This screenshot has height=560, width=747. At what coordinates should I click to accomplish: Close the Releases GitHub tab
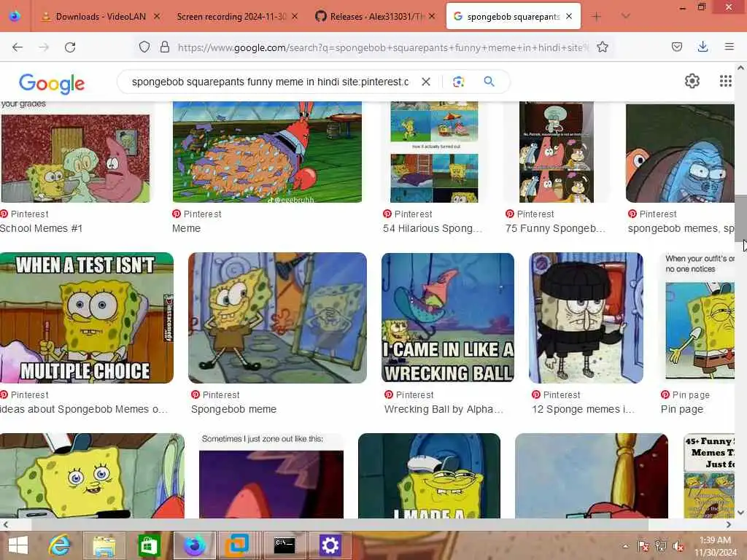pyautogui.click(x=432, y=16)
